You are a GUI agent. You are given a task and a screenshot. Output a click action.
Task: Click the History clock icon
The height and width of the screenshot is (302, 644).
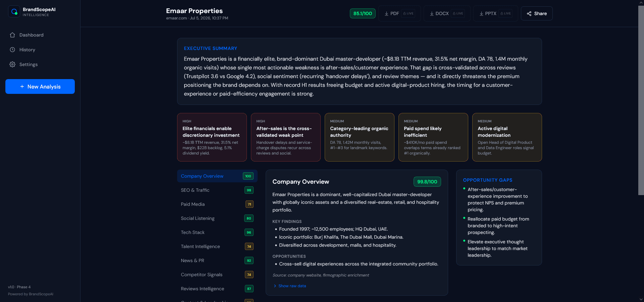(x=12, y=50)
